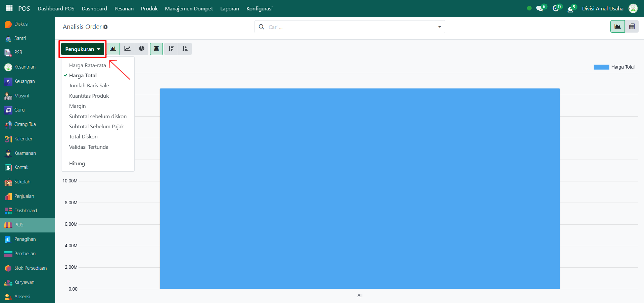Switch to bar chart view

[113, 49]
